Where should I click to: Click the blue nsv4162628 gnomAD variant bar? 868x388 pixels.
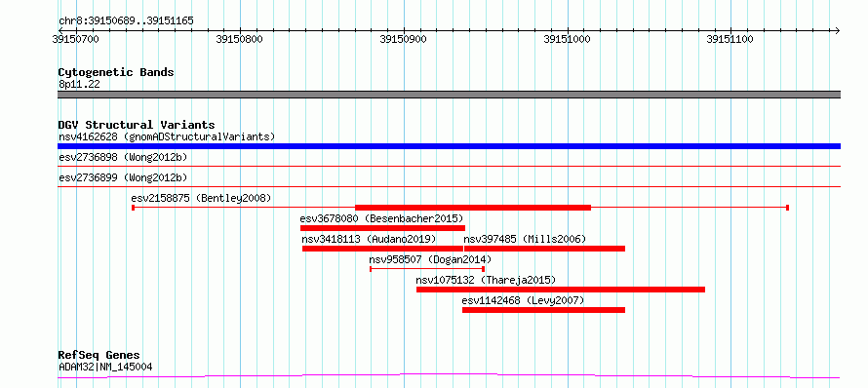[x=449, y=146]
